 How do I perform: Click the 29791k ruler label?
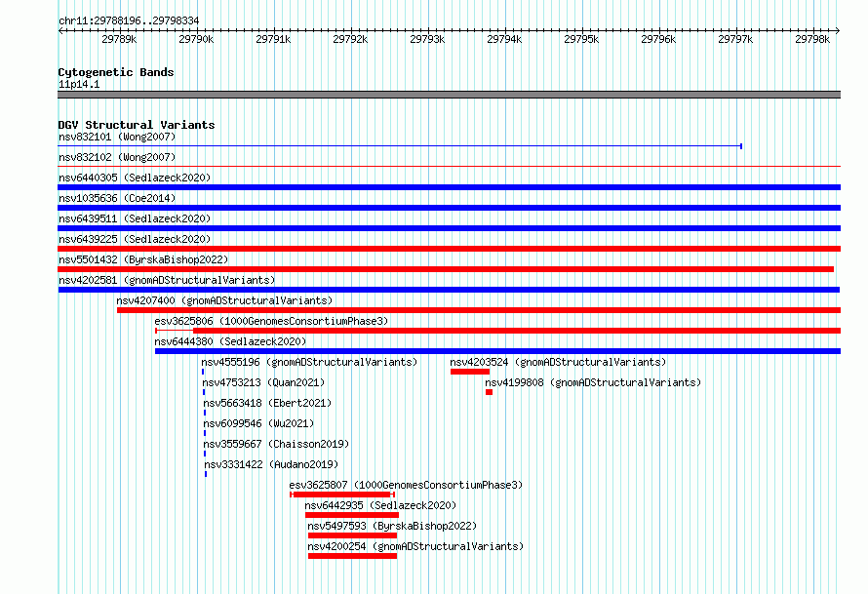(273, 39)
